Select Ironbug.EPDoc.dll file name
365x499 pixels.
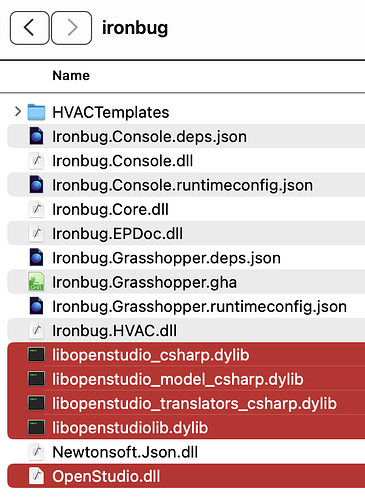click(x=117, y=234)
